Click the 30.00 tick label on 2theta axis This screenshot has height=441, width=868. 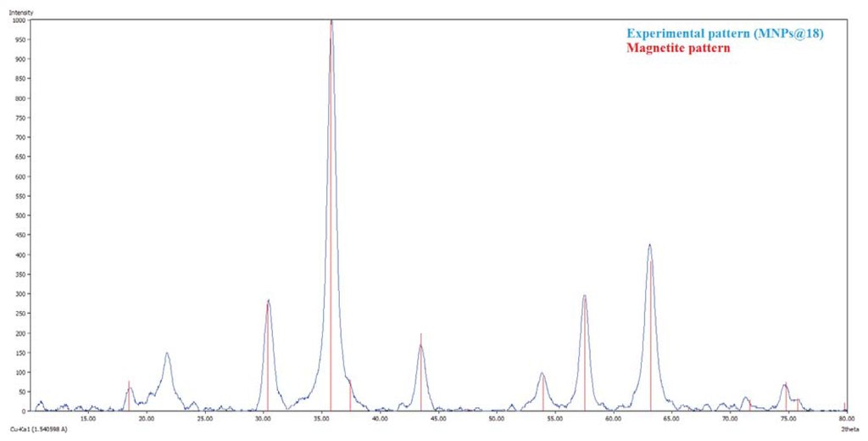point(264,418)
